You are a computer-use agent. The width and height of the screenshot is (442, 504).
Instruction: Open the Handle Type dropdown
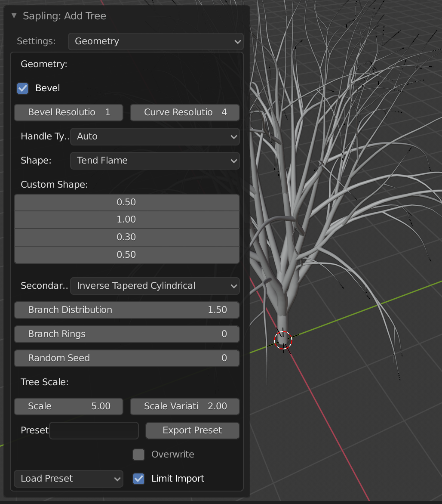[155, 136]
